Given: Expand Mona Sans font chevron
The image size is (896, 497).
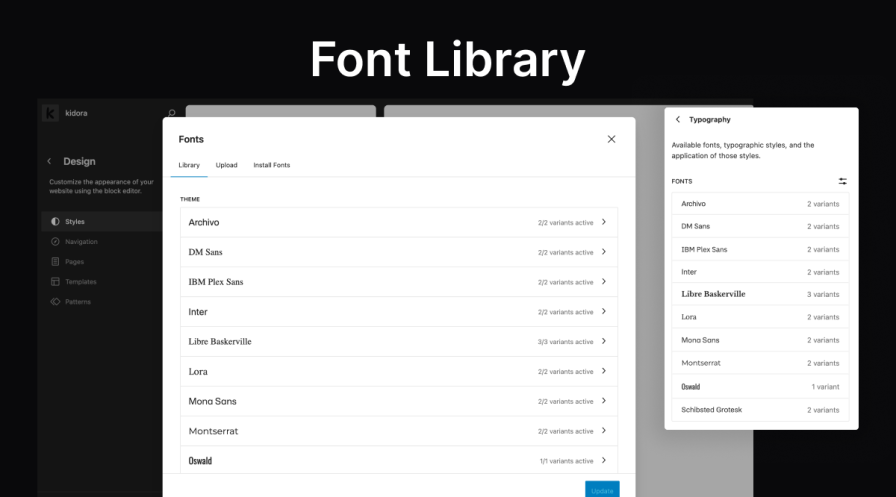Looking at the screenshot, I should [x=604, y=401].
